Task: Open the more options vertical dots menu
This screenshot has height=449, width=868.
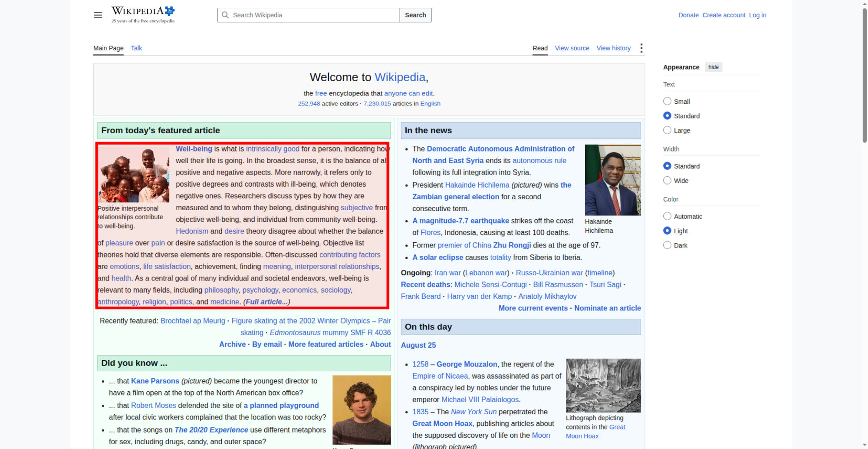Action: [x=641, y=48]
